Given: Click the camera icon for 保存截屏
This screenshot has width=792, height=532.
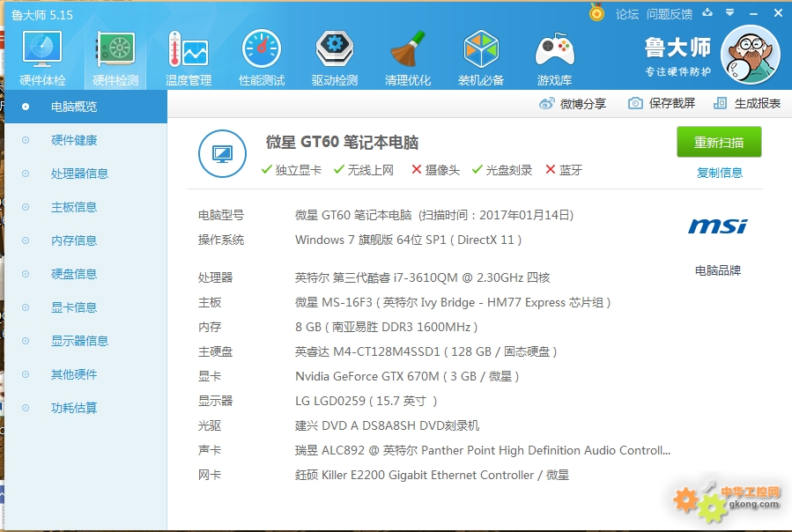Looking at the screenshot, I should [x=635, y=104].
